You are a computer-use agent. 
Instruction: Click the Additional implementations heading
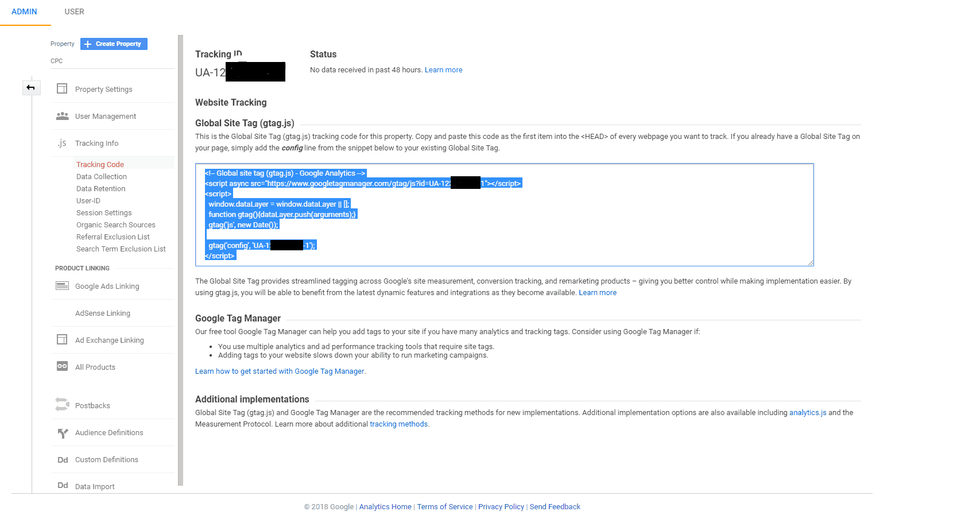tap(252, 399)
